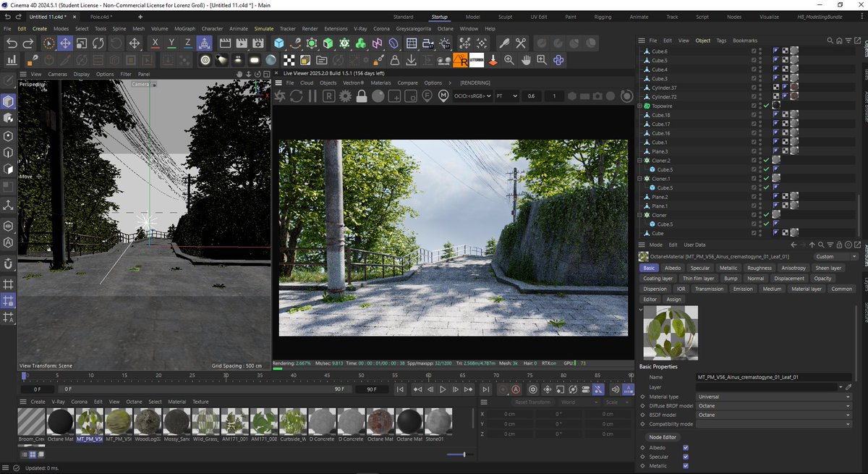Click the checkerboard icon in second toolbar row
This screenshot has height=474, width=868.
[289, 60]
